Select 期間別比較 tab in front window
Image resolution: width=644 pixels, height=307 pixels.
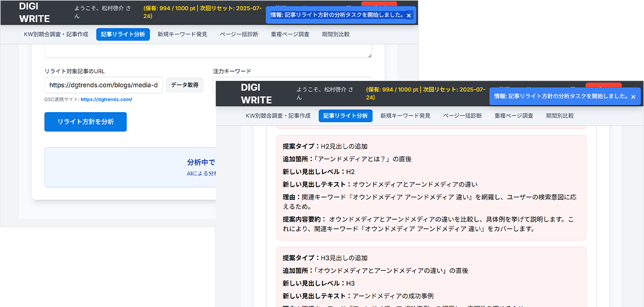click(x=560, y=115)
